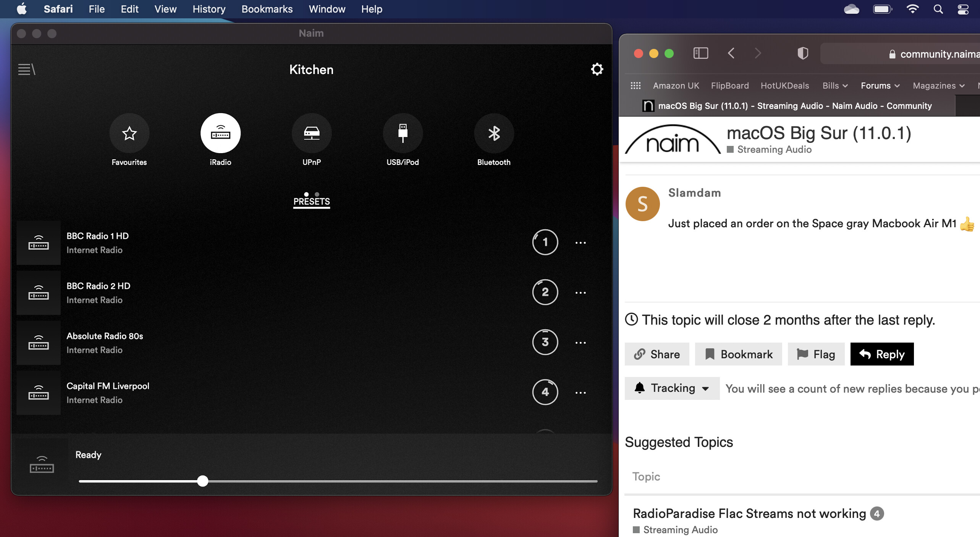Open RadioParadise Flac Streams topic link

coord(749,513)
